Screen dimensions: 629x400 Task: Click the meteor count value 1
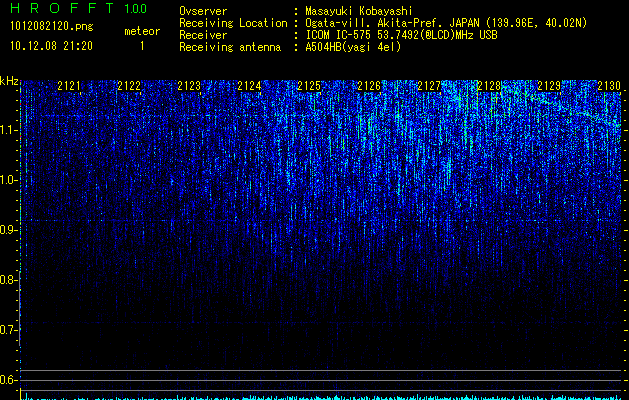pyautogui.click(x=142, y=46)
